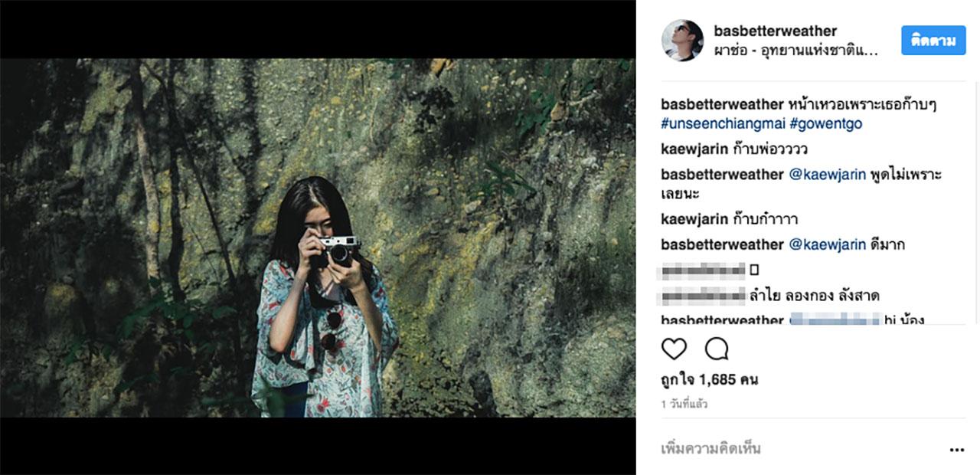Screen dimensions: 980x475
Task: Click the blue follow button ติดตาม
Action: point(933,41)
